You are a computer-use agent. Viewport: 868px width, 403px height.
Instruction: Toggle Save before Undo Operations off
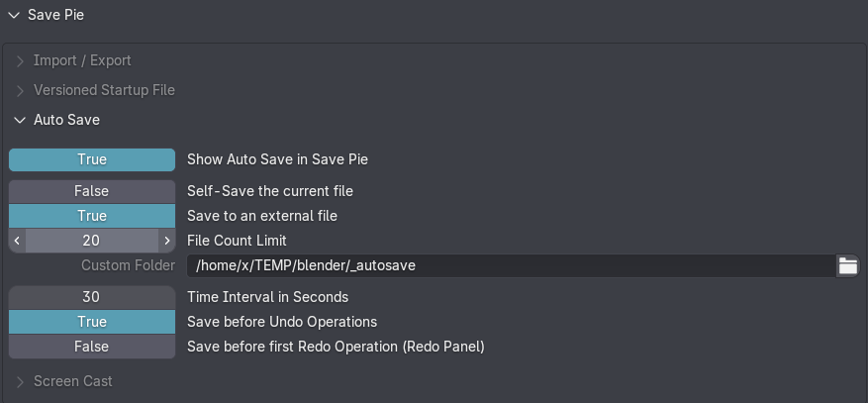pyautogui.click(x=92, y=322)
